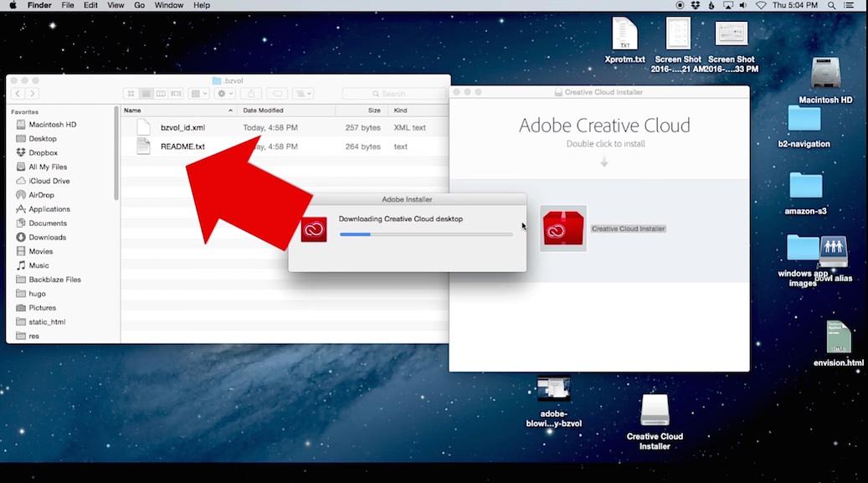The image size is (868, 483).
Task: Sort Finder list by Kind column
Action: point(419,110)
